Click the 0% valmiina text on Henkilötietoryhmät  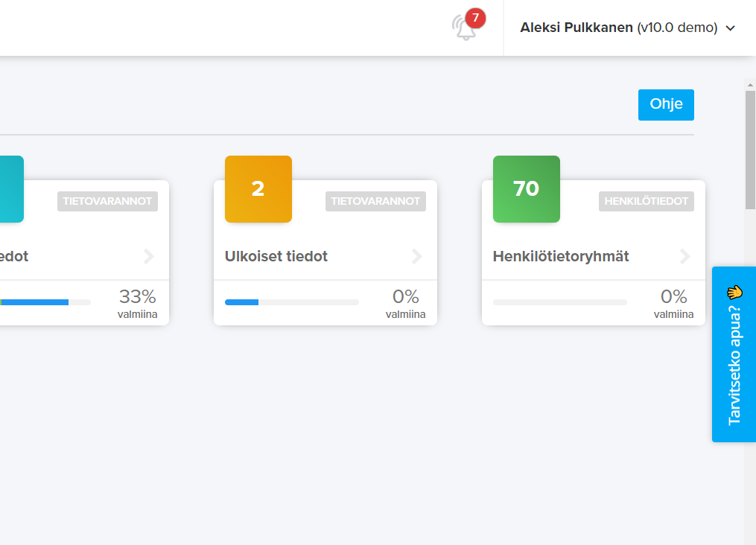click(673, 304)
